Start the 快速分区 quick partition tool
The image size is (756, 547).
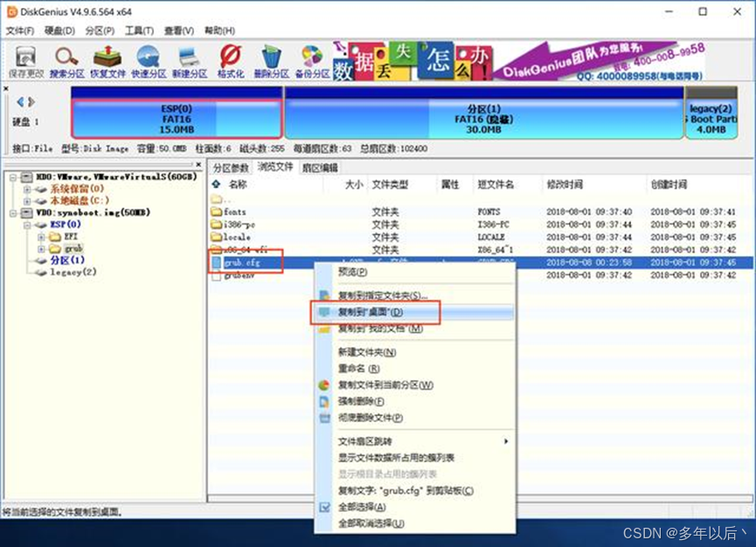point(149,62)
